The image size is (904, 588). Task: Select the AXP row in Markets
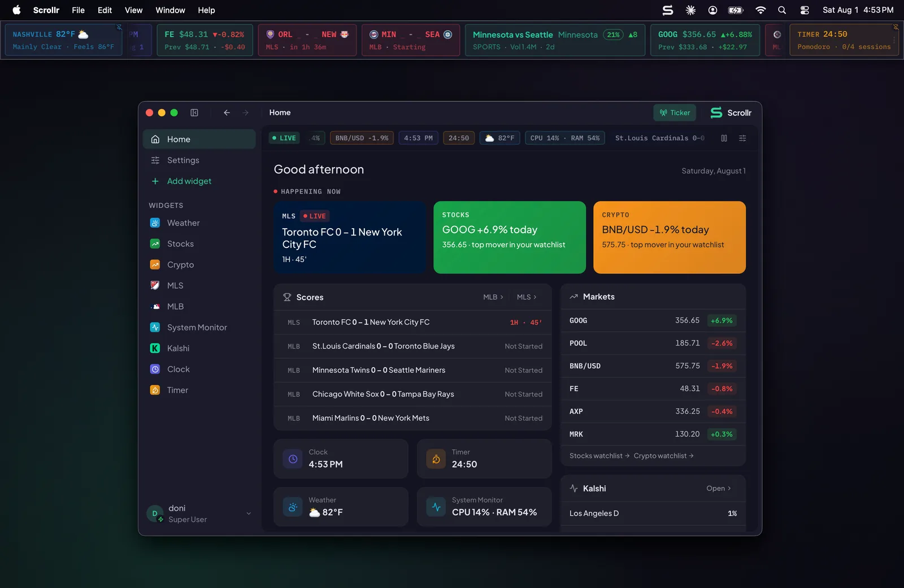pos(653,412)
